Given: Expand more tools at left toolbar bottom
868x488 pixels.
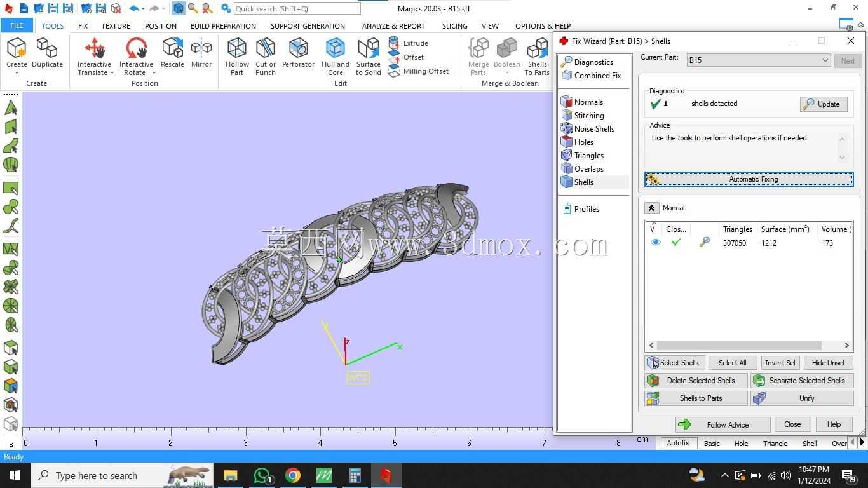Looking at the screenshot, I should coord(11,445).
